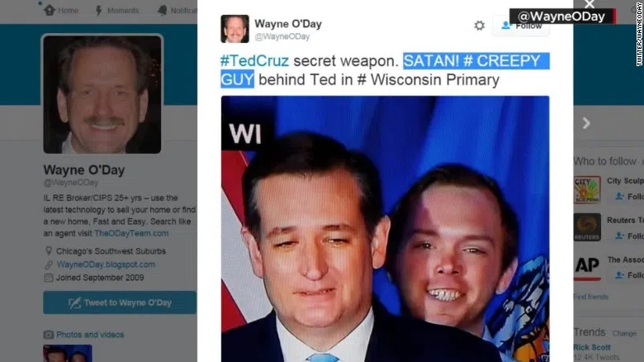Open Notifications bell icon
644x362 pixels.
(163, 11)
